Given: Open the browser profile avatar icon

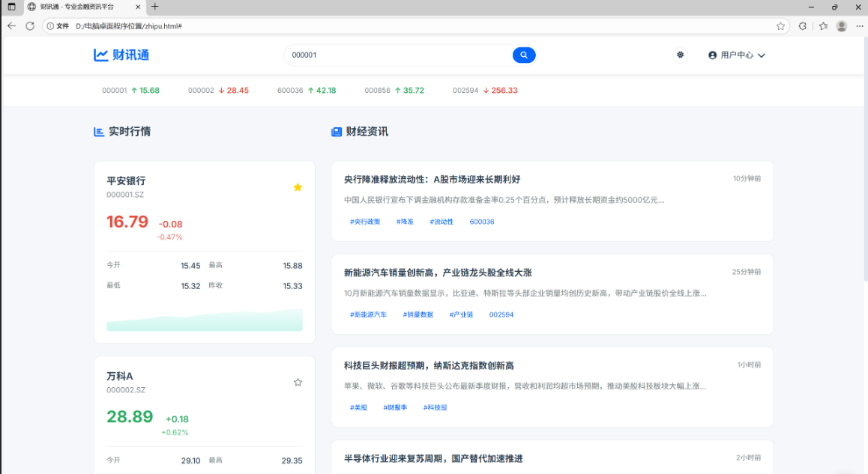Looking at the screenshot, I should coord(842,25).
